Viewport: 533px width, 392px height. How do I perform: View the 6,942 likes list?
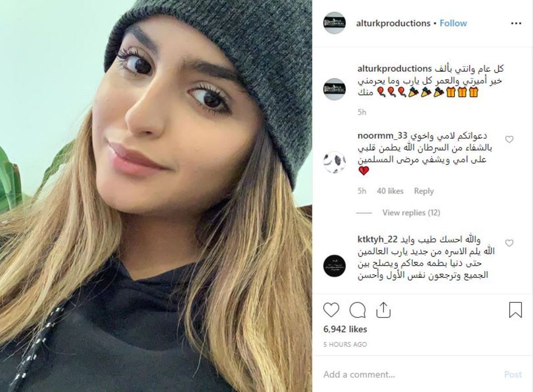[345, 329]
